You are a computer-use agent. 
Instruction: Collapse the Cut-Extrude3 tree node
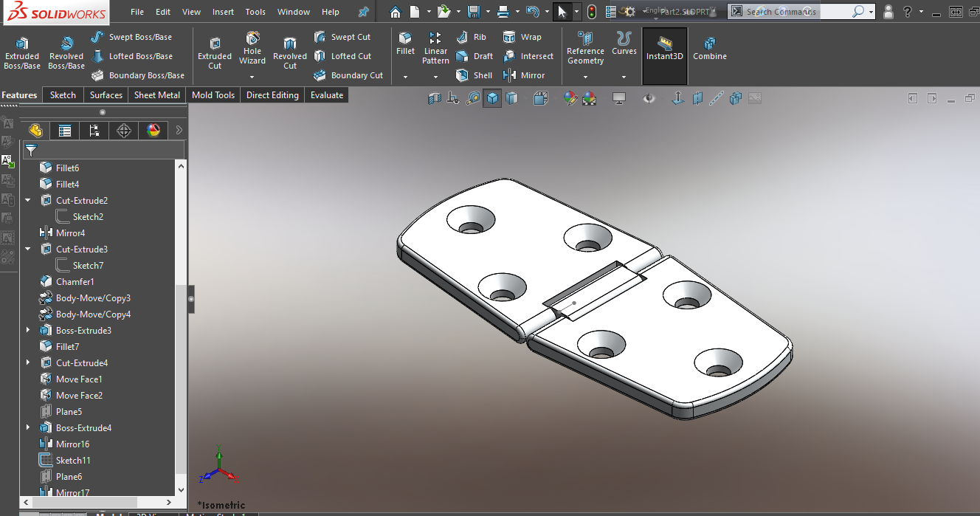pyautogui.click(x=28, y=250)
